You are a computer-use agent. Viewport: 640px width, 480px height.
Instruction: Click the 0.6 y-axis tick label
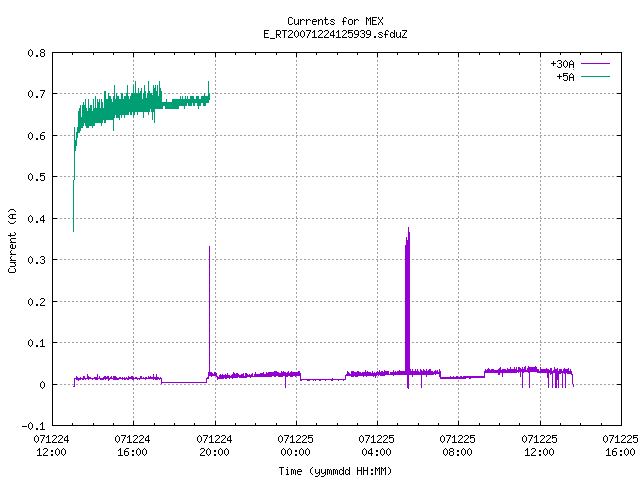36,136
